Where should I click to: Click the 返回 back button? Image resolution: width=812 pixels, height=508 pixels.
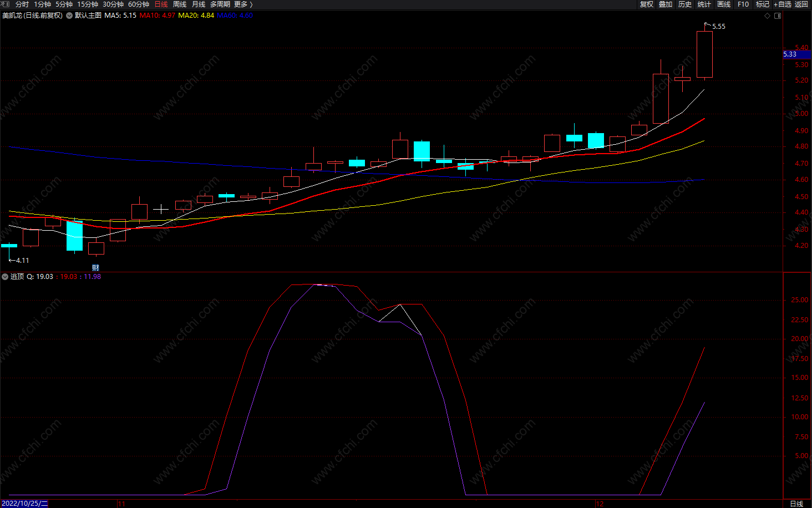tap(801, 4)
